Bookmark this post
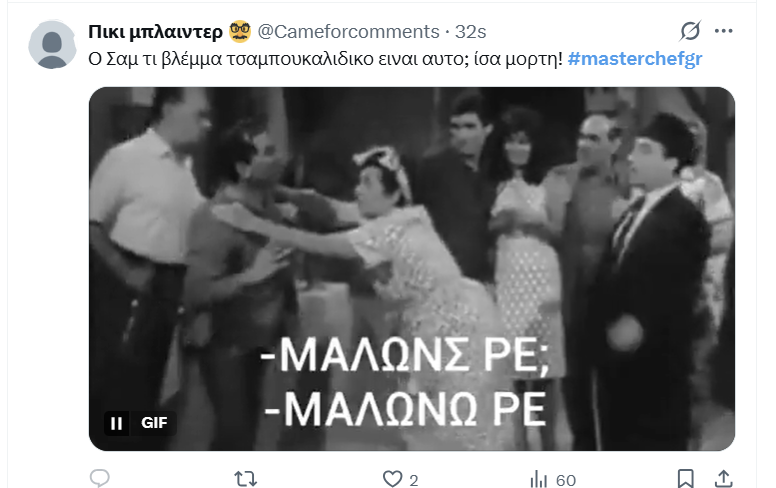The height and width of the screenshot is (488, 776). [x=685, y=479]
